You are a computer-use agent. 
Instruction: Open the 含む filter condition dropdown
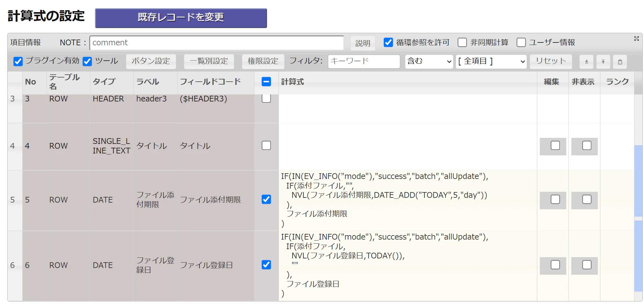pos(429,61)
